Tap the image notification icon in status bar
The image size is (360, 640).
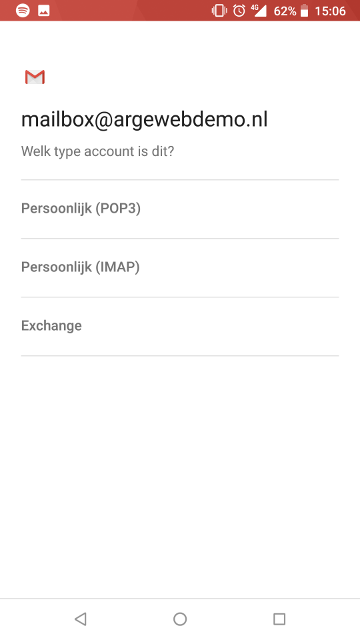click(44, 11)
